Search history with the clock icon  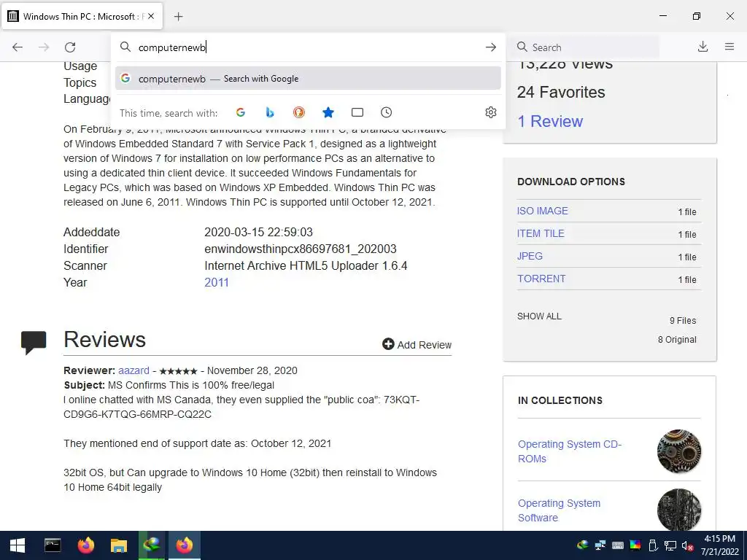[x=387, y=112]
